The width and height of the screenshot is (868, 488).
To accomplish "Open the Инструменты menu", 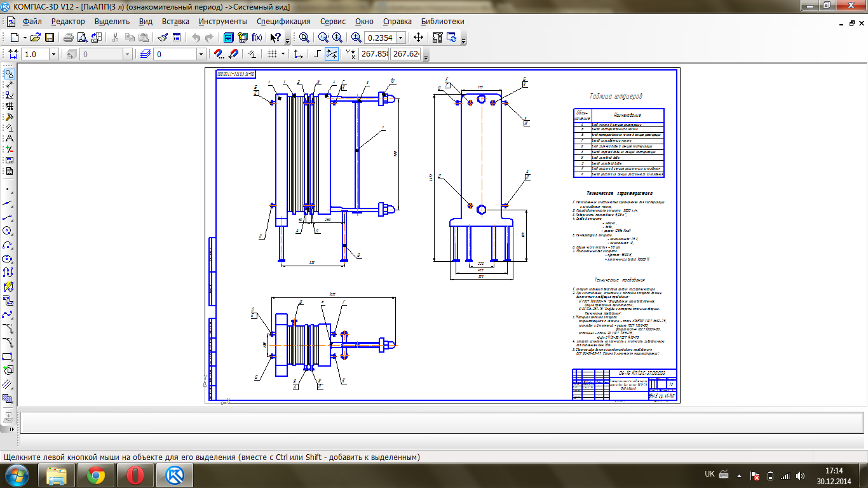I will [x=223, y=21].
